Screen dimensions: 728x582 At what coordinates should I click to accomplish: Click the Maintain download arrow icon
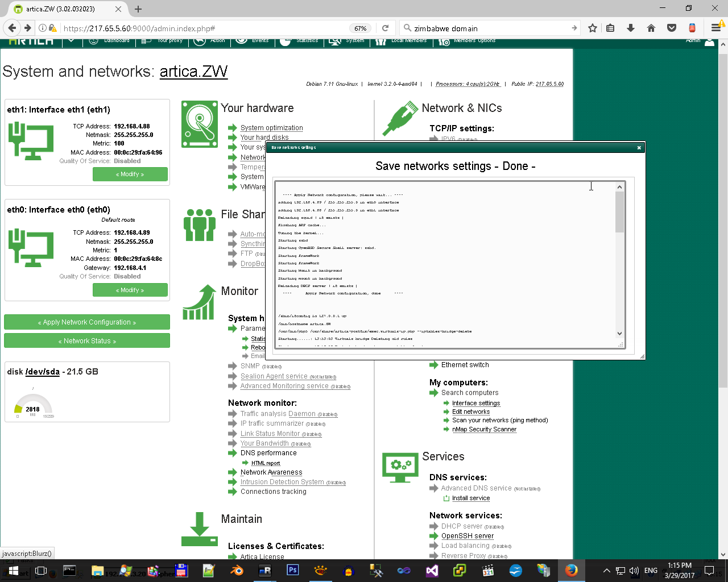click(x=199, y=529)
